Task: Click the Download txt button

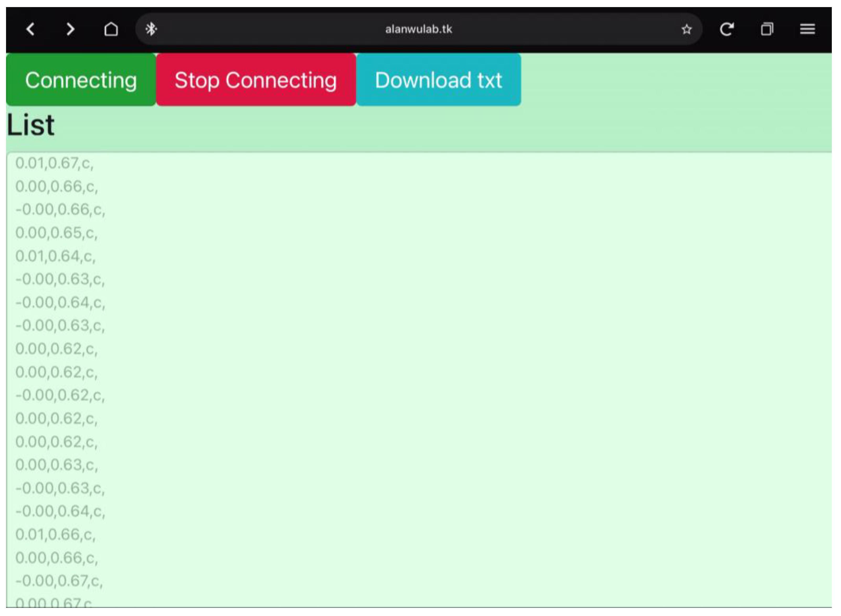Action: 438,80
